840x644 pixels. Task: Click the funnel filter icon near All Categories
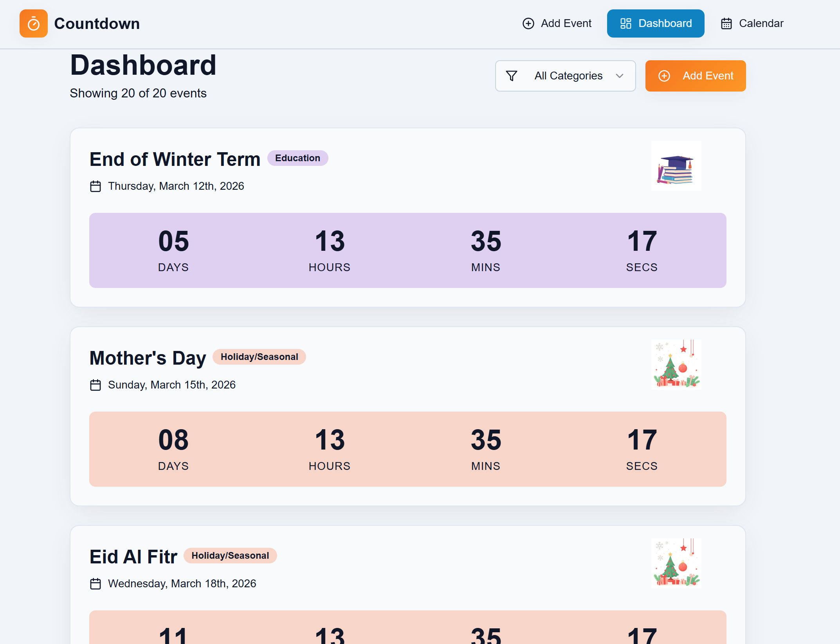click(512, 76)
